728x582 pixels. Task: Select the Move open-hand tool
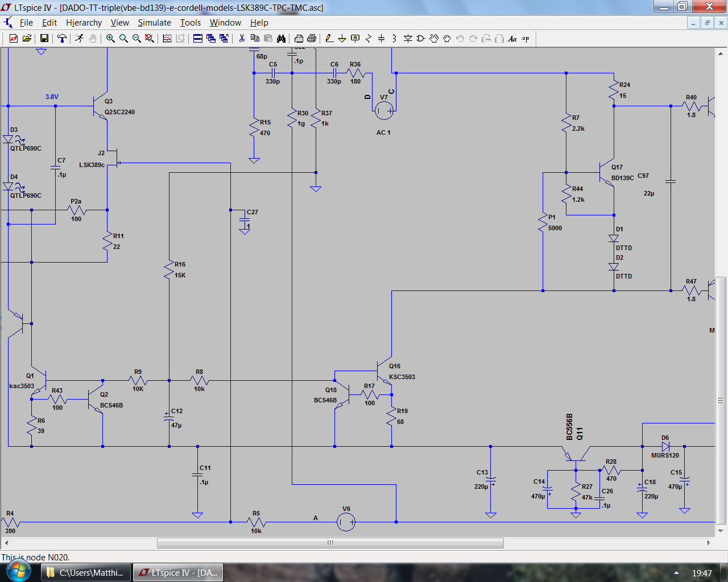tap(434, 38)
